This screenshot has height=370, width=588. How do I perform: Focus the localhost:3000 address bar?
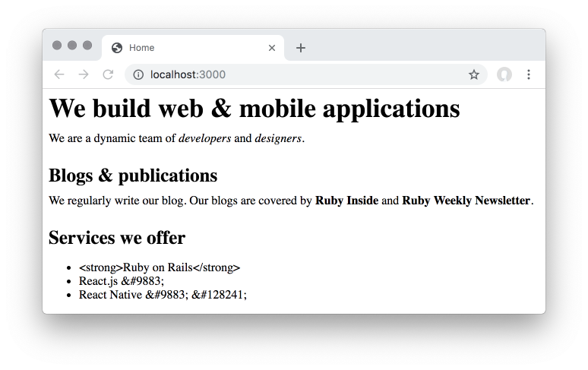click(x=304, y=74)
